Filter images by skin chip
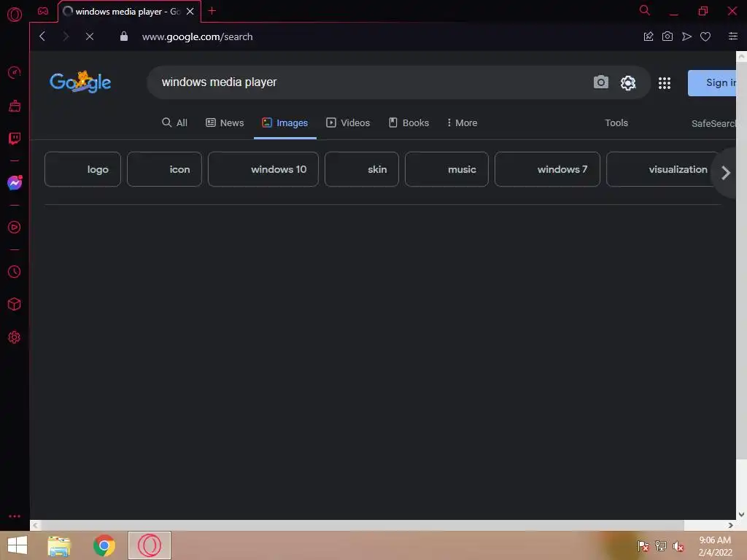Viewport: 747px width, 560px height. [362, 169]
